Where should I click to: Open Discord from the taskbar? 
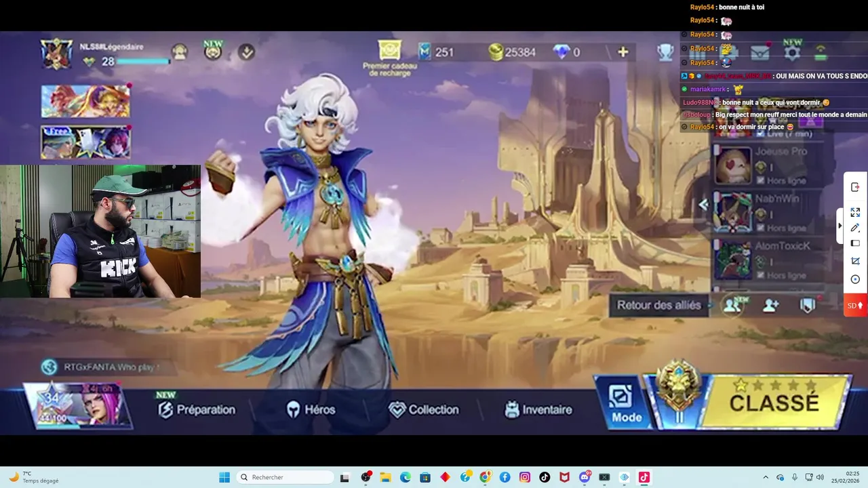point(585,477)
